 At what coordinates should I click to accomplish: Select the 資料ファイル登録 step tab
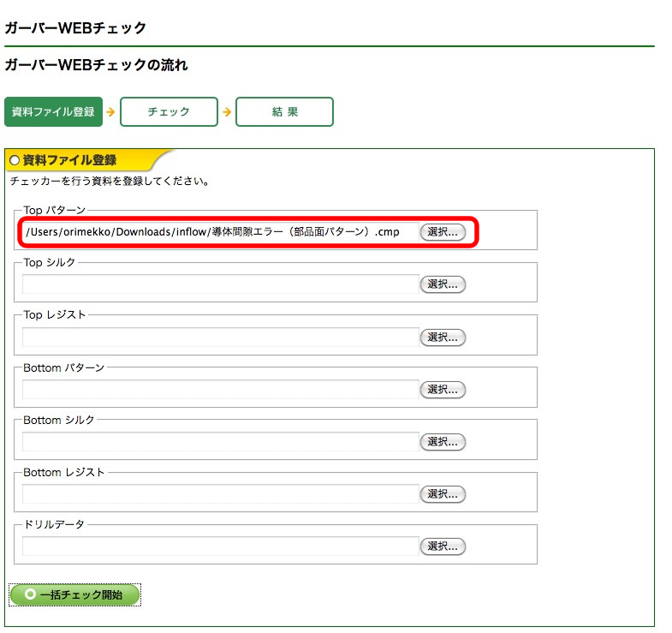click(54, 112)
